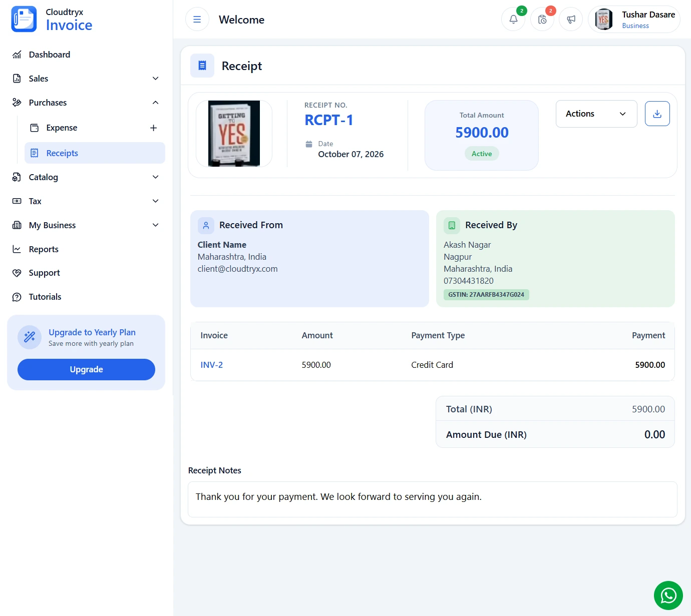Viewport: 691px width, 616px height.
Task: Click the book cover logo thumbnail
Action: click(234, 134)
